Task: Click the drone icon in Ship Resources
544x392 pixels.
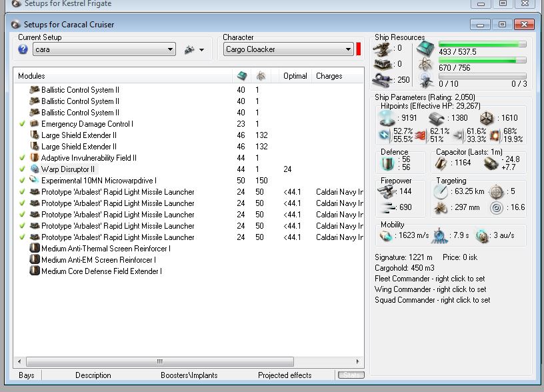Action: (x=425, y=80)
